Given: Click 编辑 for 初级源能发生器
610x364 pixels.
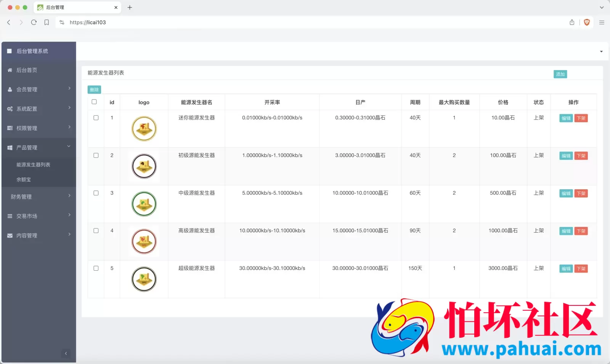Looking at the screenshot, I should click(x=566, y=156).
